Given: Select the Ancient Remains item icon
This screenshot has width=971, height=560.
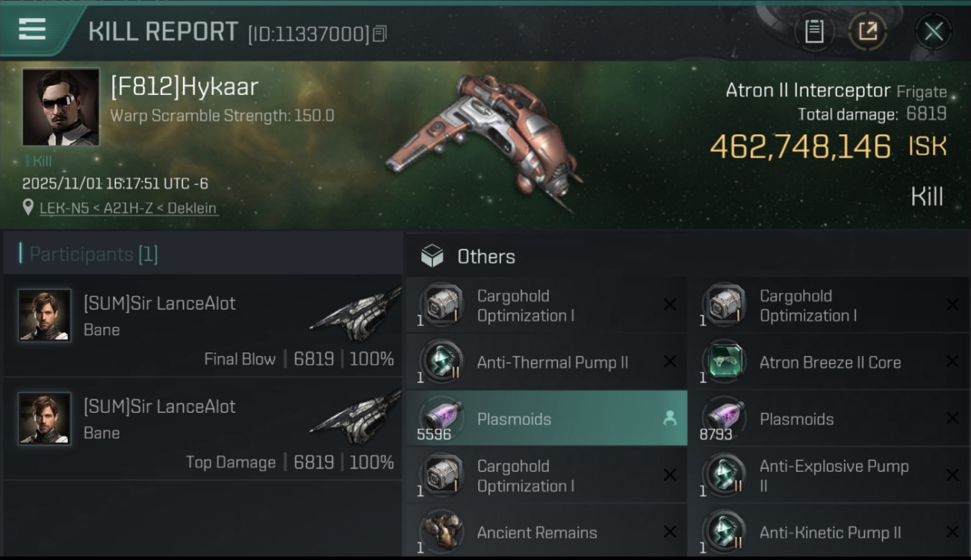Looking at the screenshot, I should pyautogui.click(x=442, y=532).
